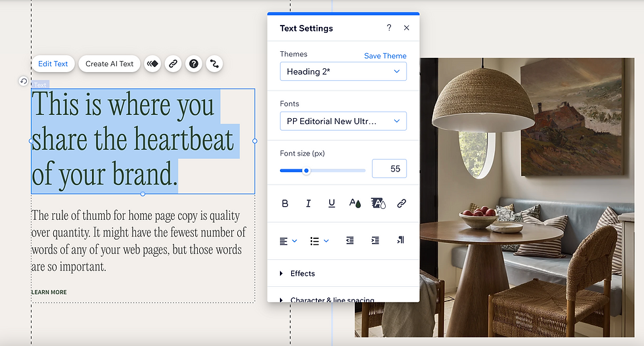Click the stretch/curve icon in floating toolbar

pos(214,64)
